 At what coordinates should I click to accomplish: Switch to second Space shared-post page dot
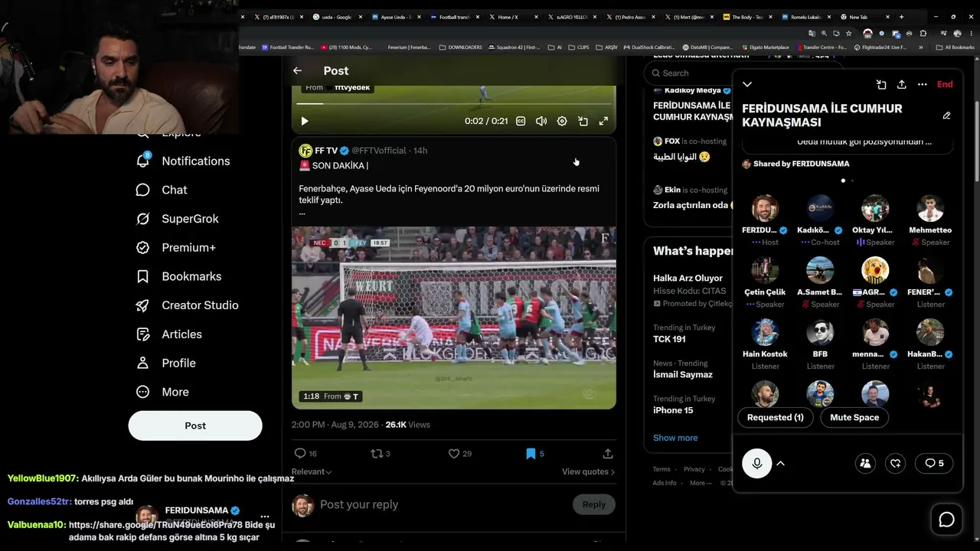tap(852, 181)
